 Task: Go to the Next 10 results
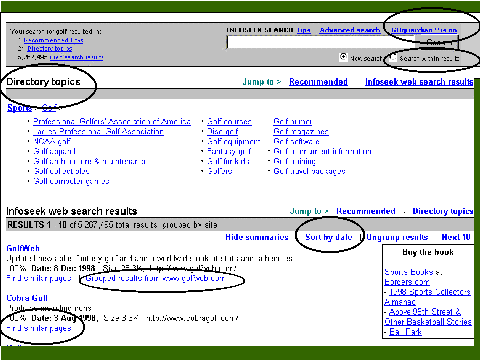[456, 237]
